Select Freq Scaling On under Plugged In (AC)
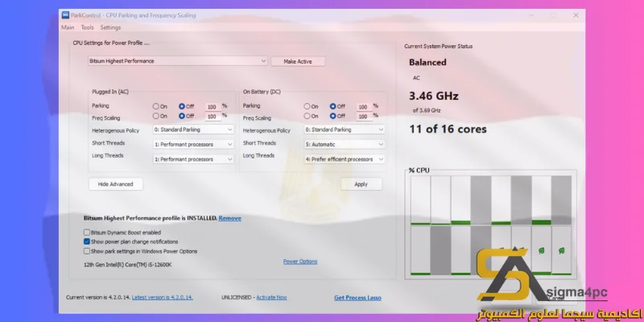Viewport: 644px width, 322px height. click(x=160, y=116)
